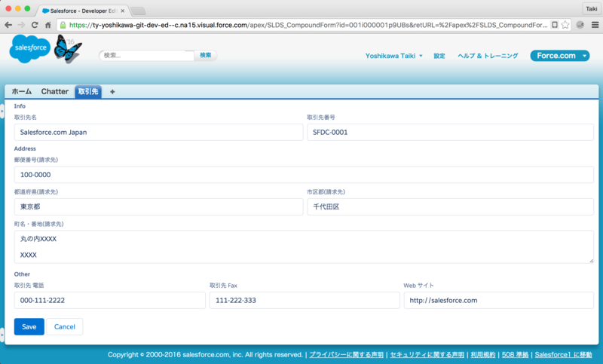603x364 pixels.
Task: Expand the lower sidebar handle on left edge
Action: pos(2,335)
